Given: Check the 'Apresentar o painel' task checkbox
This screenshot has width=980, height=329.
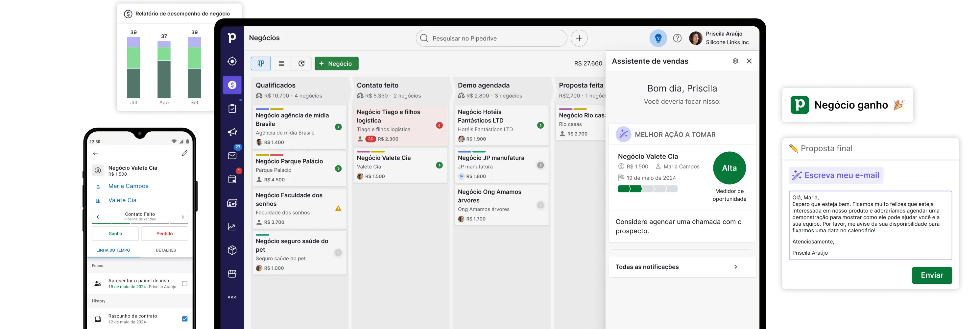Looking at the screenshot, I should click(x=184, y=284).
